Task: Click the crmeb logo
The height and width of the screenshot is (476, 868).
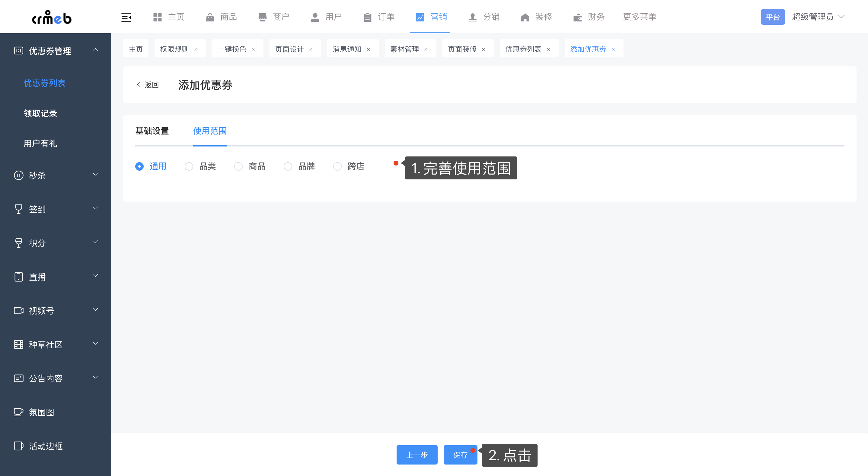Action: pos(52,17)
